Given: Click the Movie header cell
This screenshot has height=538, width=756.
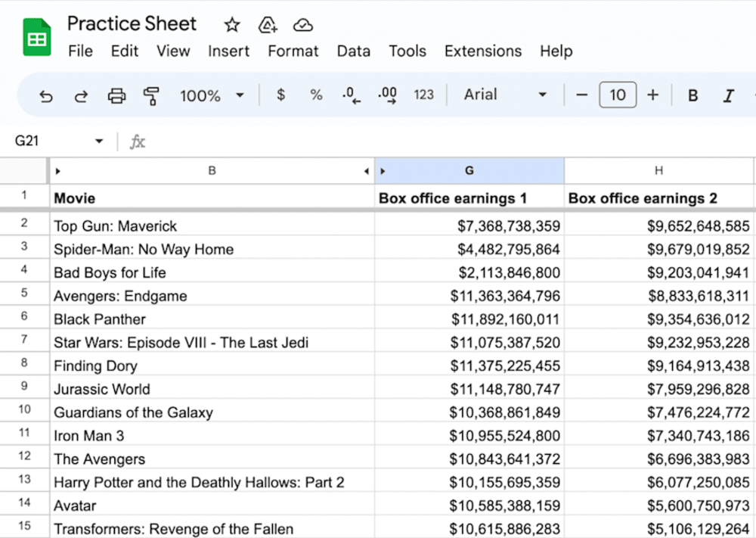Looking at the screenshot, I should click(212, 197).
